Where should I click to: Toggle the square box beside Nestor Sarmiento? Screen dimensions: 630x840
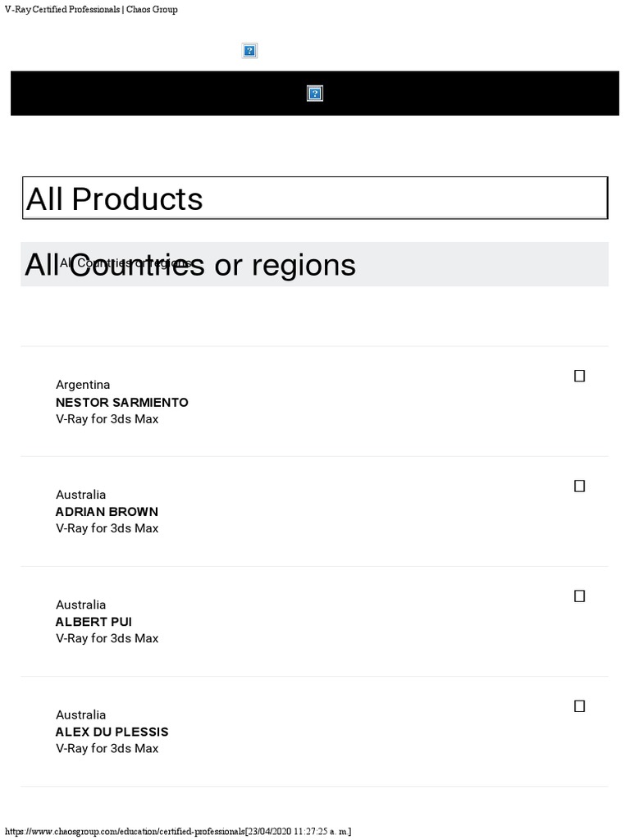[x=579, y=376]
